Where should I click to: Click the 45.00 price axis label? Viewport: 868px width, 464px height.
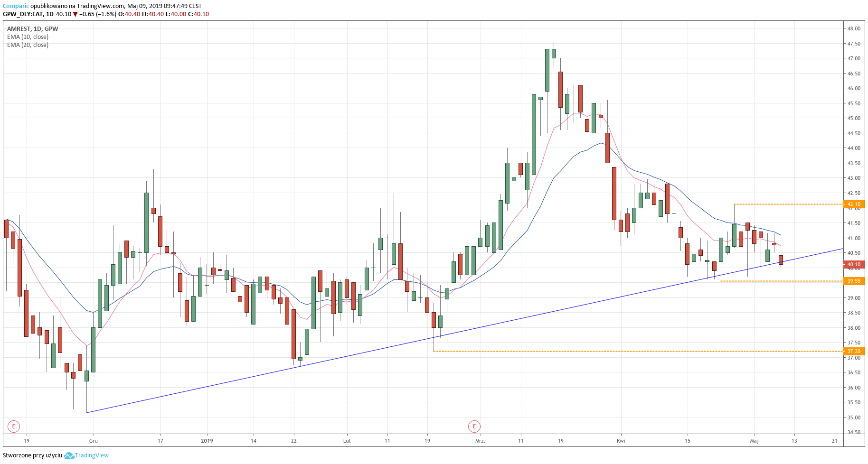point(854,119)
